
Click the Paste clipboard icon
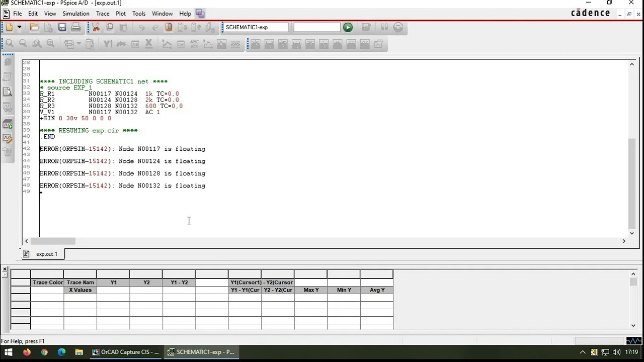click(123, 27)
